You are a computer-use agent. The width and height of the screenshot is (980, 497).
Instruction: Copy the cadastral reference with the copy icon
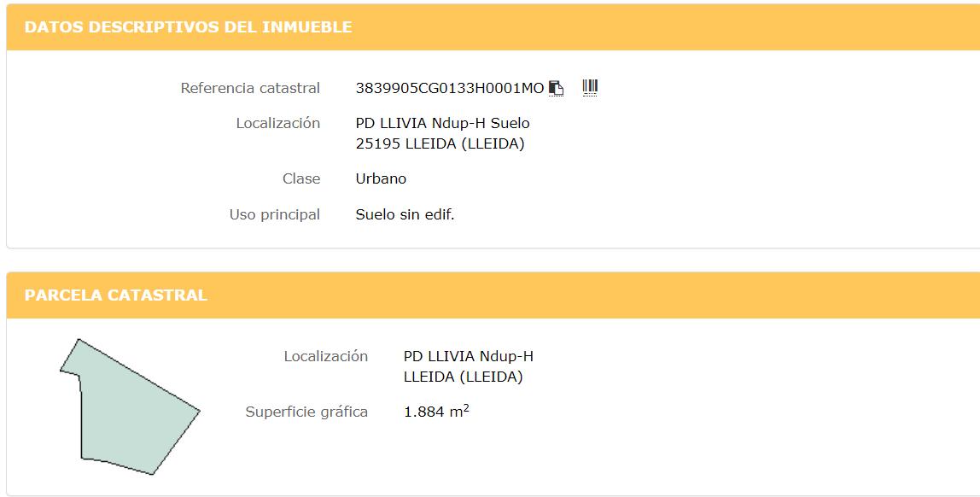pyautogui.click(x=556, y=88)
